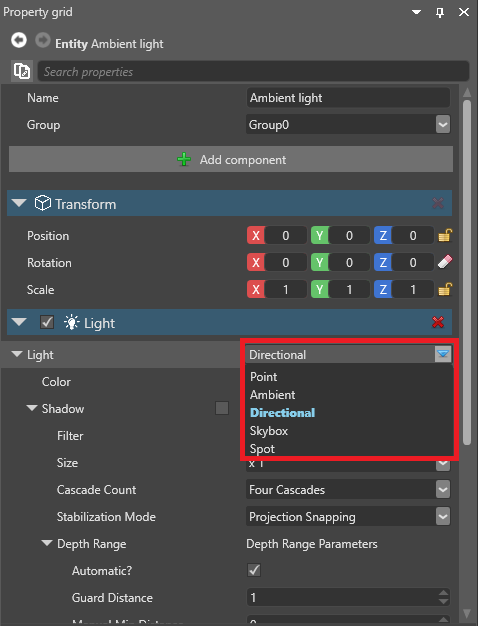Viewport: 478px width, 626px height.
Task: Toggle the Position lock icon
Action: (445, 235)
